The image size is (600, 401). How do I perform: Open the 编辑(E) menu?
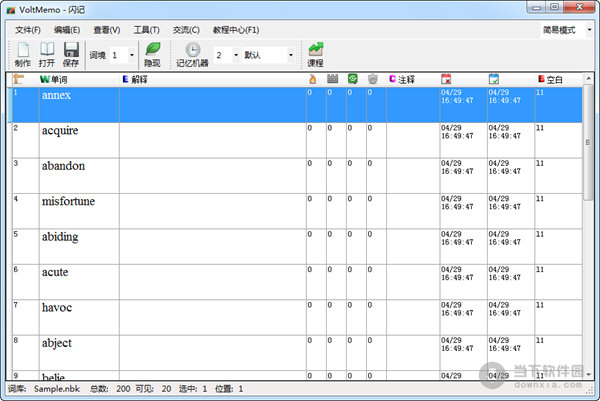click(x=67, y=30)
